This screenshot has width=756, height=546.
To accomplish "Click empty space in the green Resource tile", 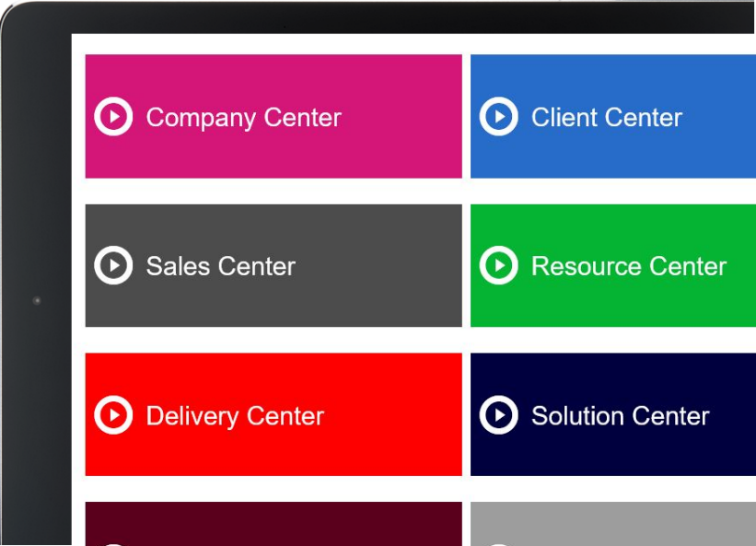I will pyautogui.click(x=627, y=308).
